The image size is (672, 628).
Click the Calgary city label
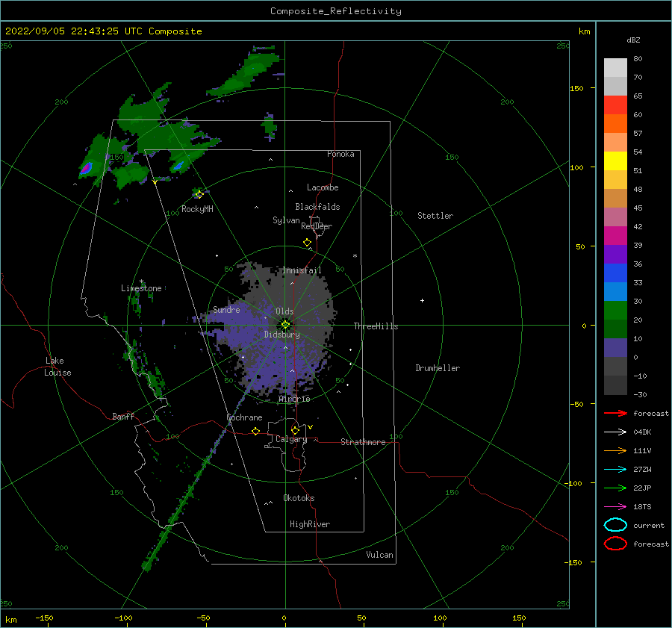coord(291,439)
